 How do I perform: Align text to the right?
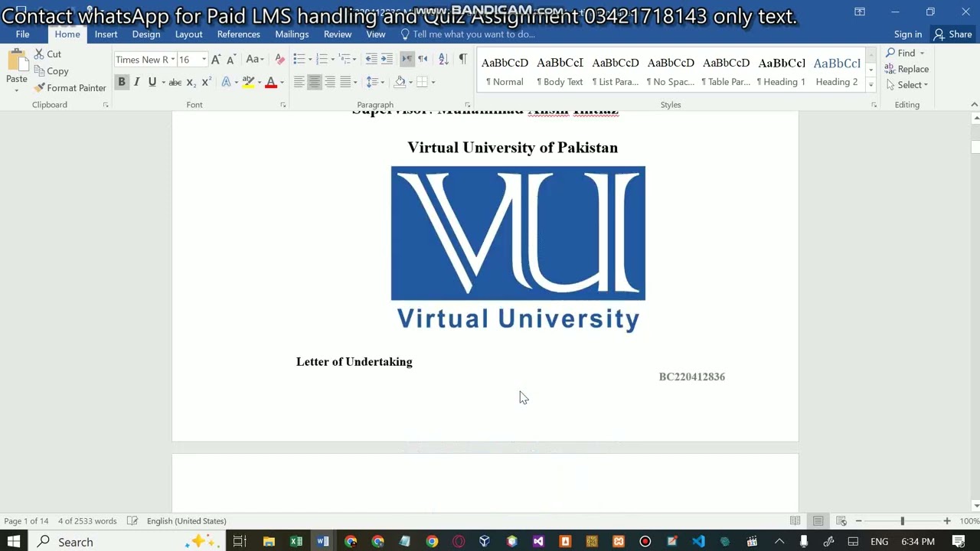(330, 82)
